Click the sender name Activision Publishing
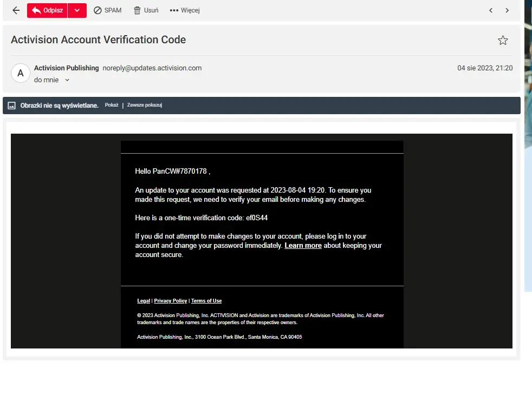This screenshot has height=408, width=532. coord(66,68)
